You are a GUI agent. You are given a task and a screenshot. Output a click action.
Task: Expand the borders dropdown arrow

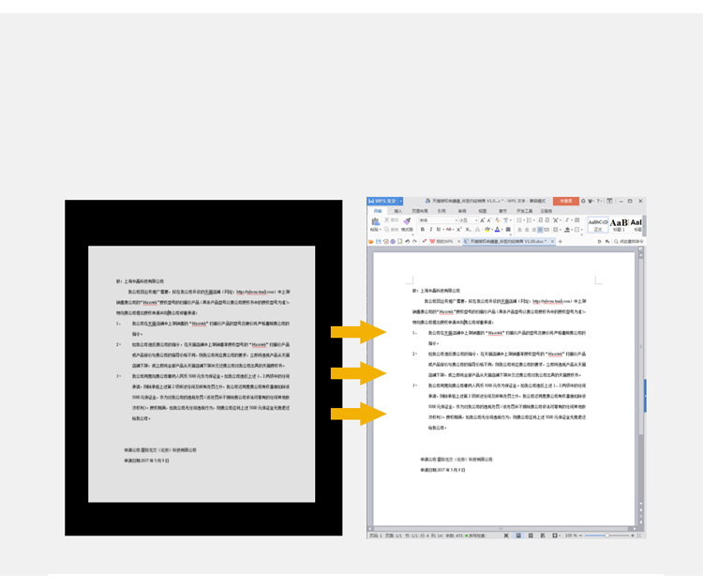click(x=582, y=229)
